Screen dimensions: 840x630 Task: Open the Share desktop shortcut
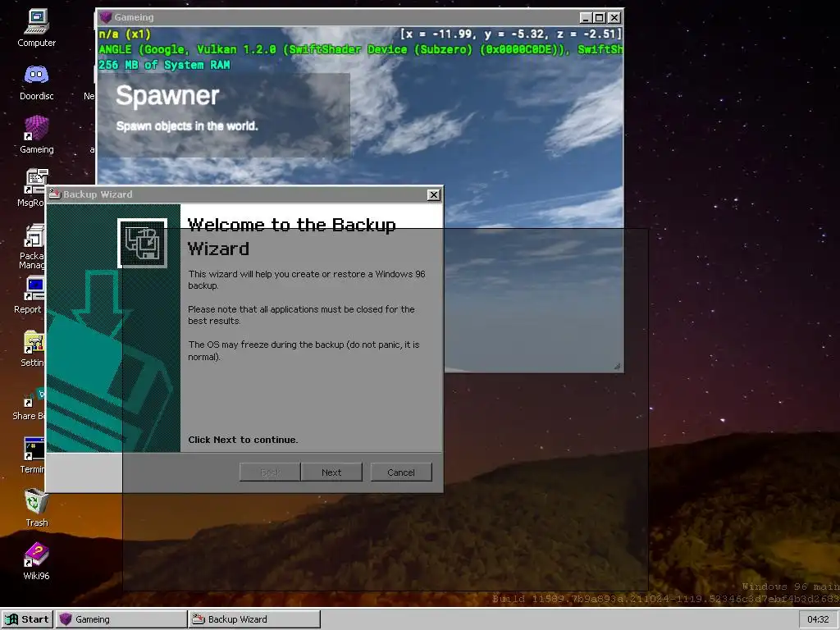30,402
